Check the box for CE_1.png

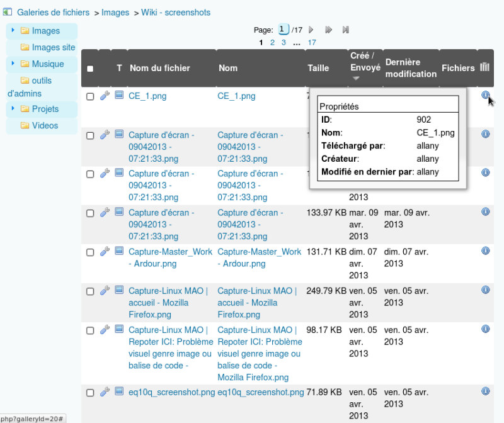point(90,96)
